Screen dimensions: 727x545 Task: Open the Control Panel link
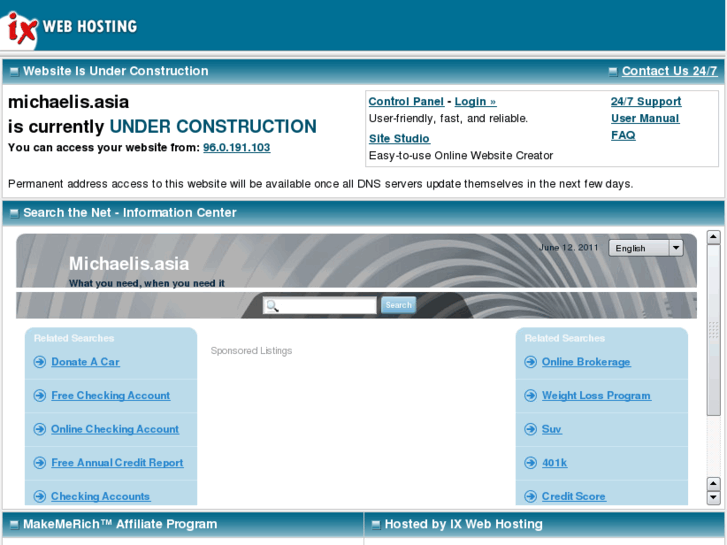click(x=406, y=102)
